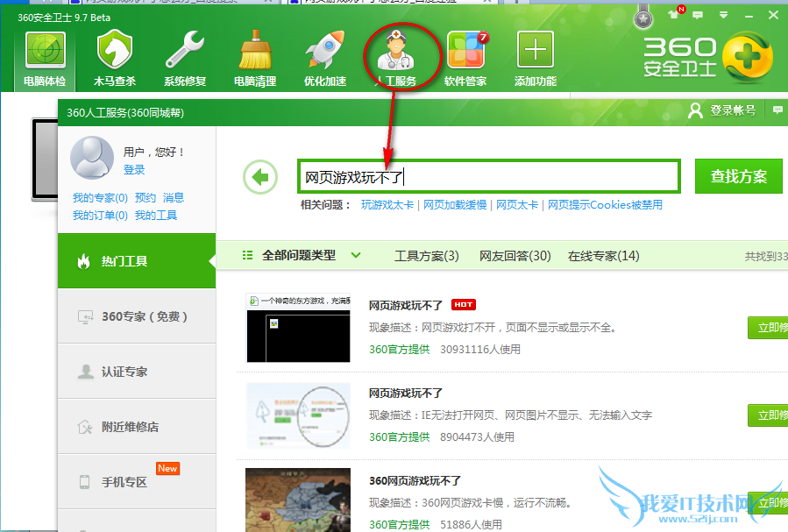This screenshot has height=532, width=788.
Task: Click the medal badge icon in title bar
Action: pos(643,19)
